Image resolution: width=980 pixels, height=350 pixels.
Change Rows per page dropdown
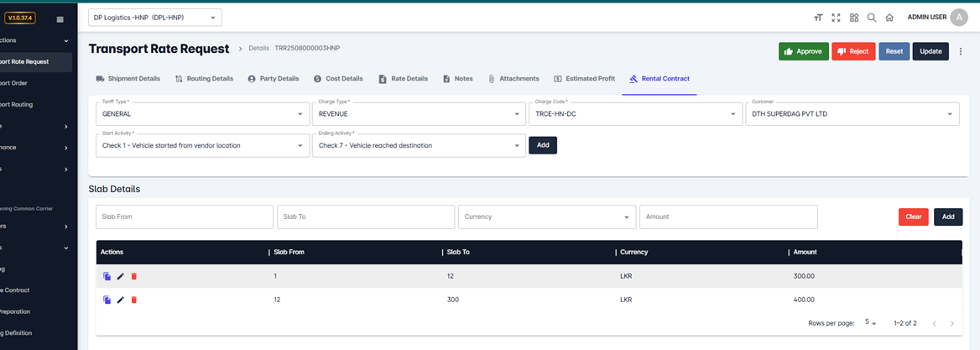point(871,323)
